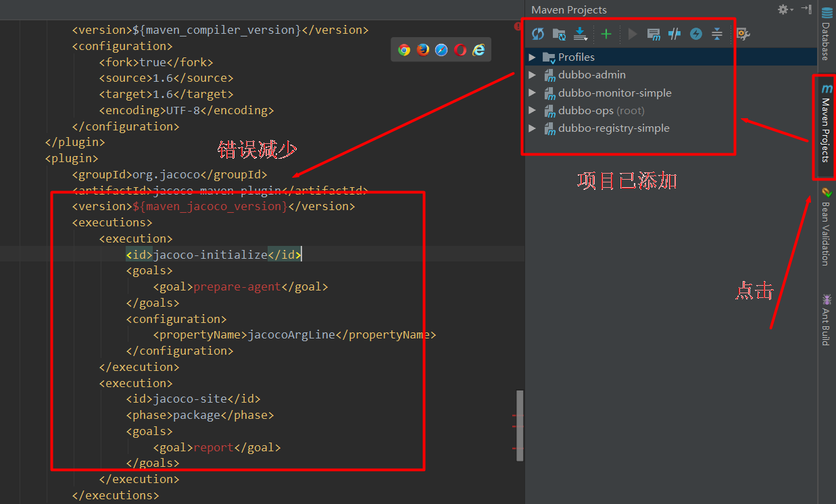The width and height of the screenshot is (836, 504).
Task: Expand the dubbo-monitor-simple module
Action: point(533,93)
